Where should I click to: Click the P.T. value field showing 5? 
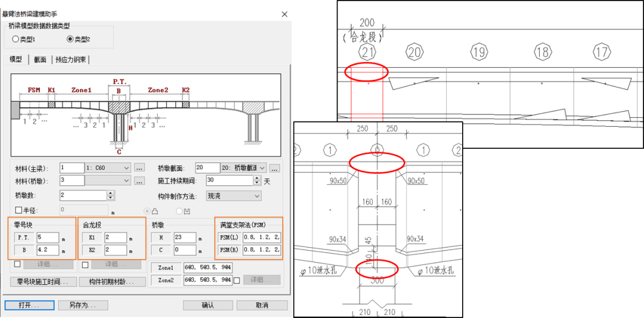[48, 238]
